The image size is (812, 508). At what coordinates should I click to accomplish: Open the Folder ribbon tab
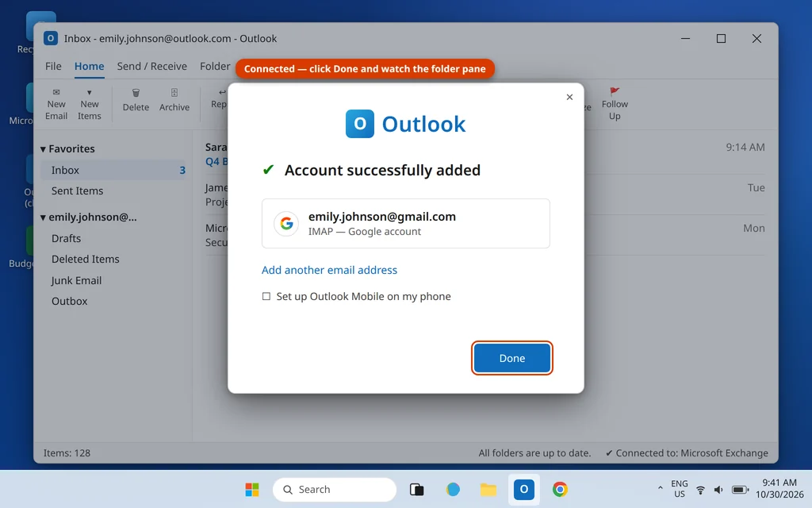coord(215,67)
